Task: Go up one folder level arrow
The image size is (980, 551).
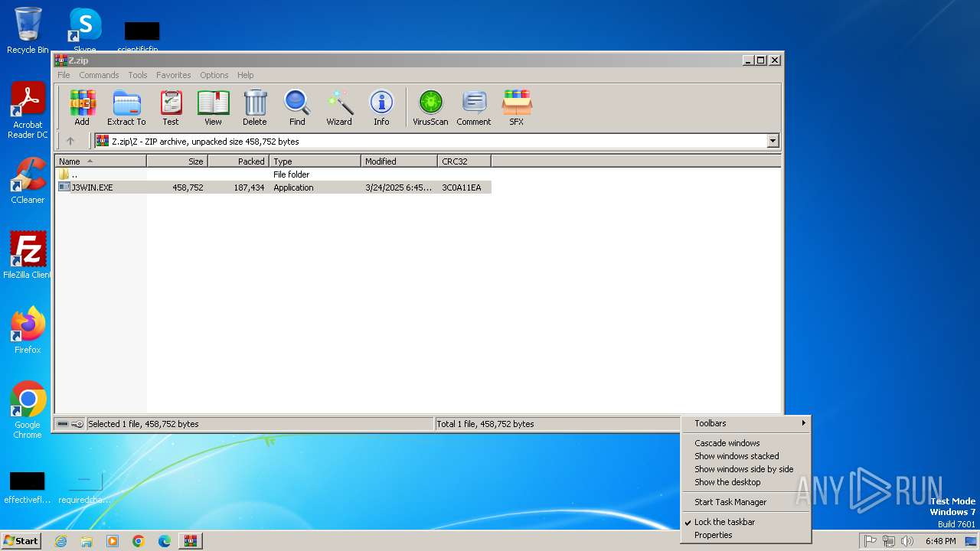Action: [70, 141]
